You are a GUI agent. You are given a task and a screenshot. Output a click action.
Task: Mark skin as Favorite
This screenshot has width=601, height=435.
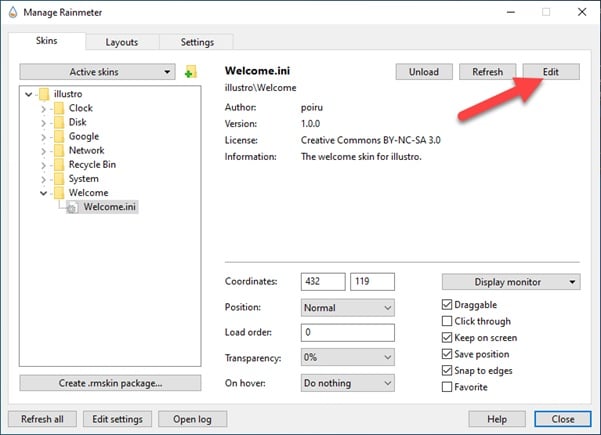pos(447,387)
